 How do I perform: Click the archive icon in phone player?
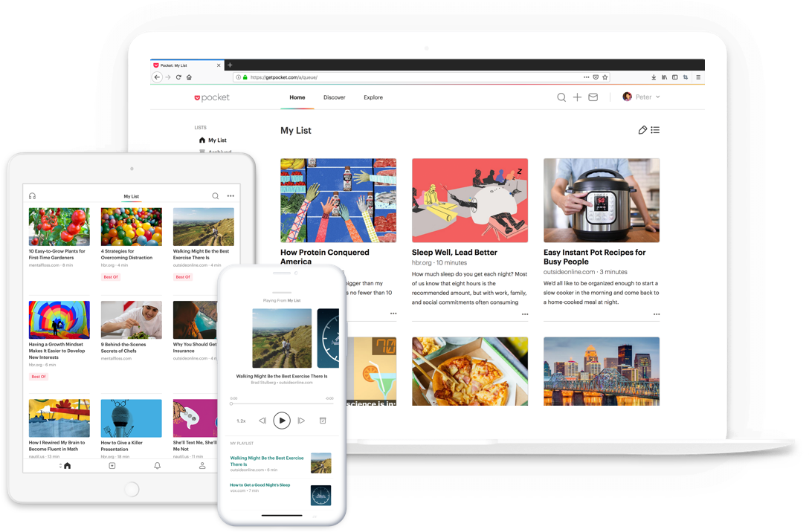(323, 421)
